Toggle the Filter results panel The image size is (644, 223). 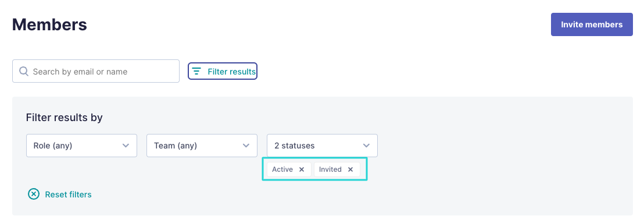click(222, 71)
